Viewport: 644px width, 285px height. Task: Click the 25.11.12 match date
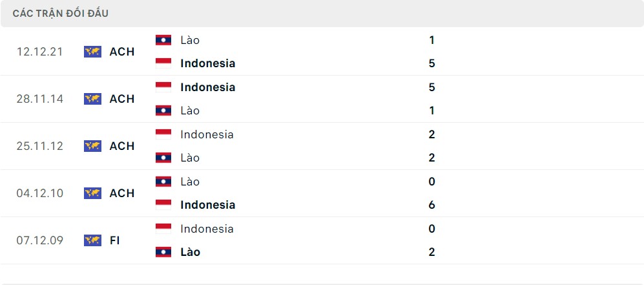(40, 146)
